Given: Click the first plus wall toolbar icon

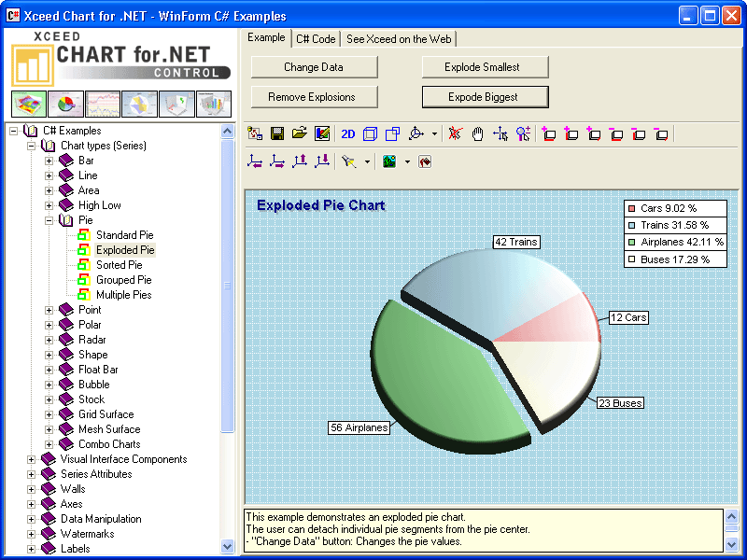Looking at the screenshot, I should click(x=549, y=134).
